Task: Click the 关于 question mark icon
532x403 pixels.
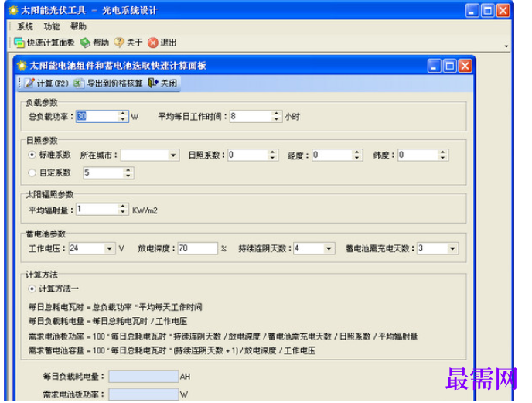Action: (119, 43)
